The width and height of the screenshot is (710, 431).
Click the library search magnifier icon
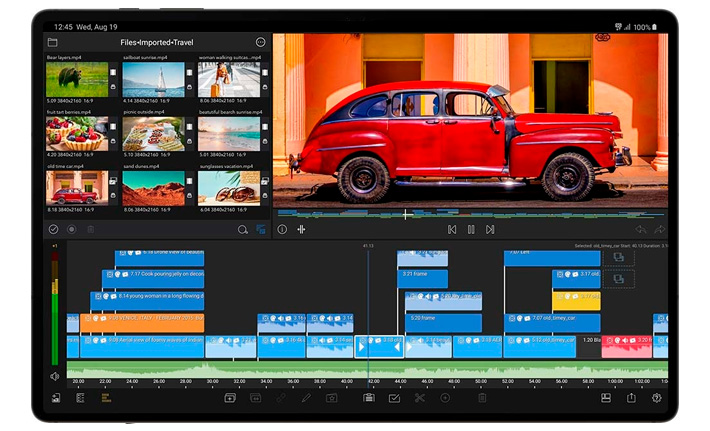pos(242,229)
